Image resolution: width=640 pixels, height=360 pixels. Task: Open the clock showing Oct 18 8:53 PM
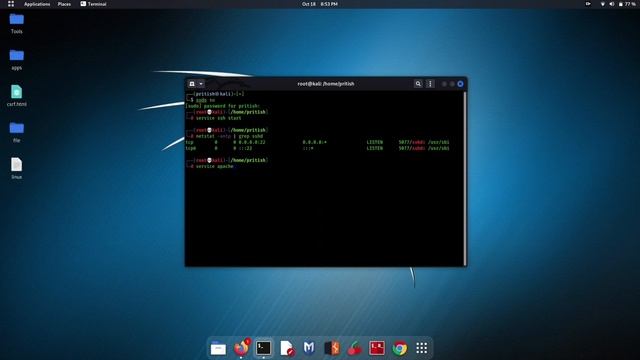point(320,4)
